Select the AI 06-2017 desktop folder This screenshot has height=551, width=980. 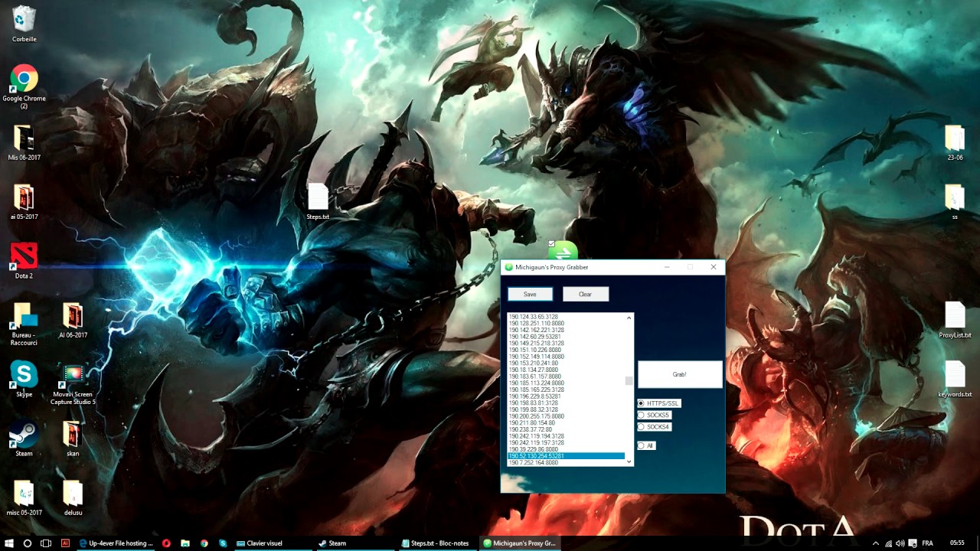(73, 320)
